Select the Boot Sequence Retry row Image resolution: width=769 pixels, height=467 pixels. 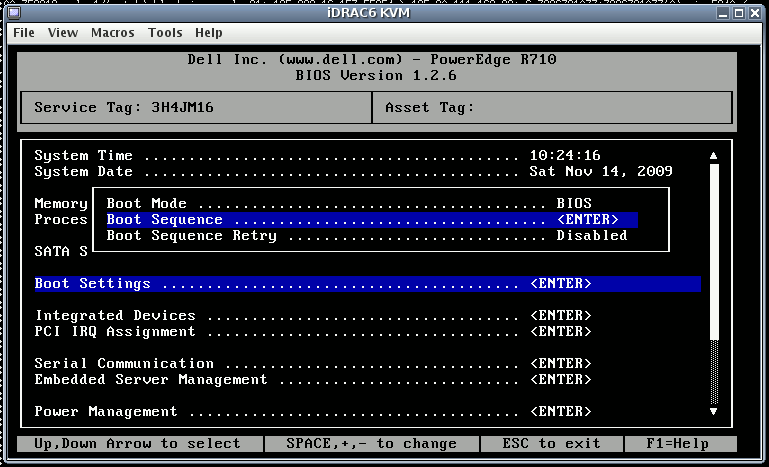pos(372,236)
